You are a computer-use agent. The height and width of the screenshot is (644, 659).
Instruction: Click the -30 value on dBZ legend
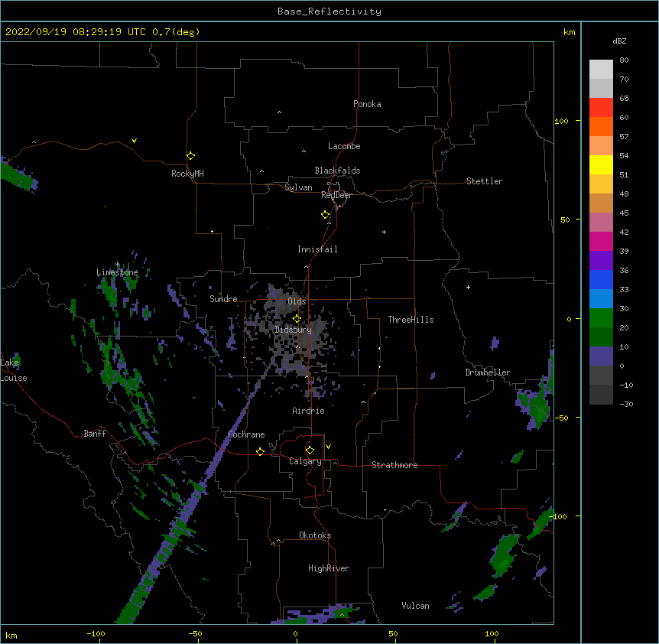tap(626, 404)
